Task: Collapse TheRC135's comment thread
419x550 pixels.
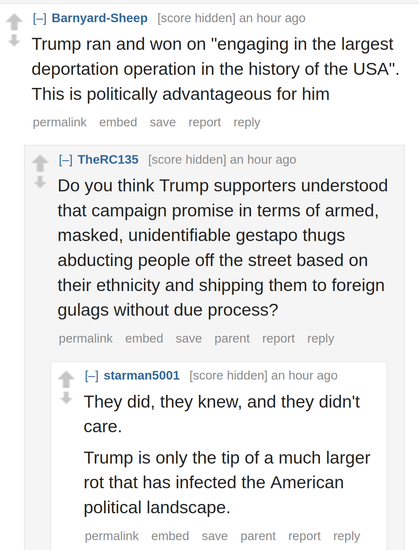Action: pyautogui.click(x=66, y=160)
